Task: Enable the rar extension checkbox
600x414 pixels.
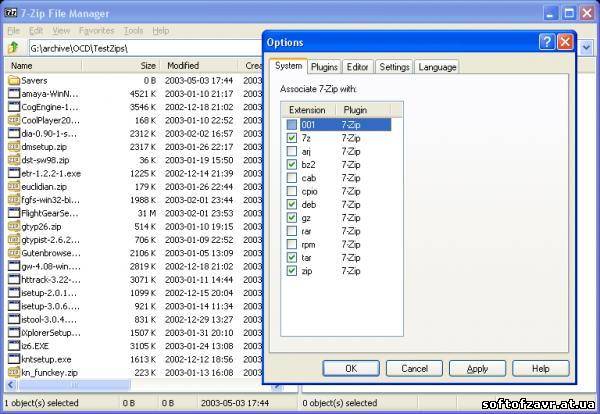Action: click(292, 231)
